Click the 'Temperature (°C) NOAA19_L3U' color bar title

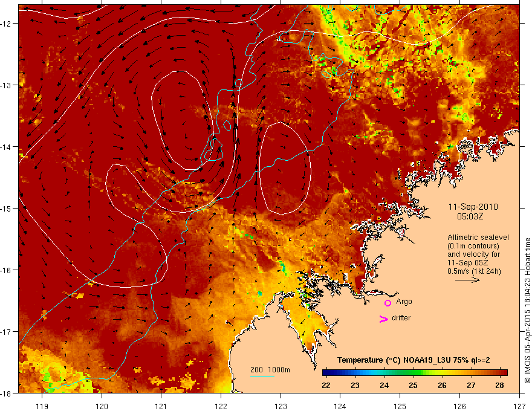[x=414, y=360]
